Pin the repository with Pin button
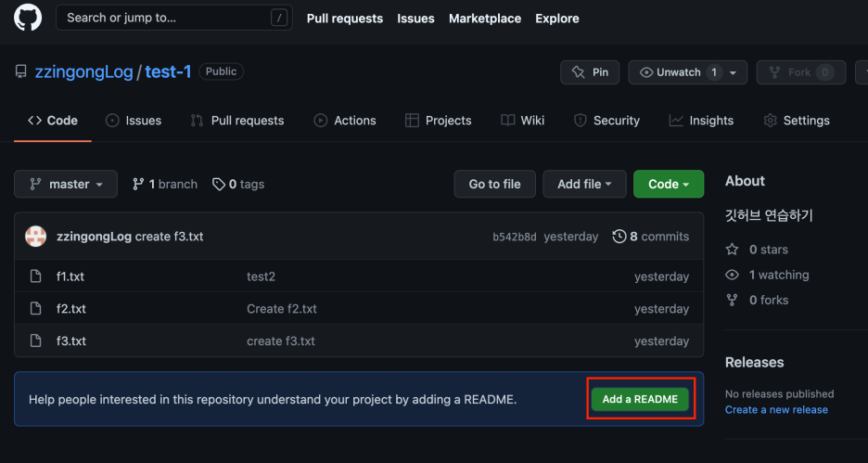 tap(590, 72)
